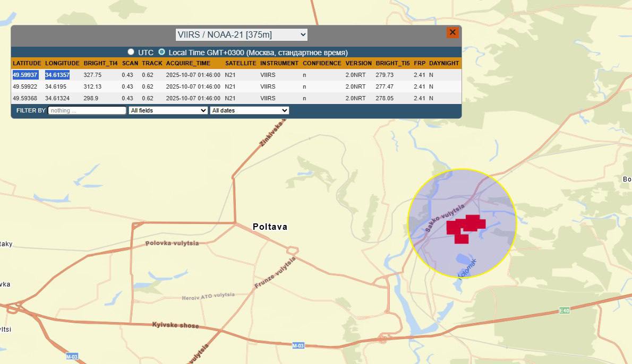Expand the All fields filter dropdown
The image size is (632, 364).
(x=168, y=110)
